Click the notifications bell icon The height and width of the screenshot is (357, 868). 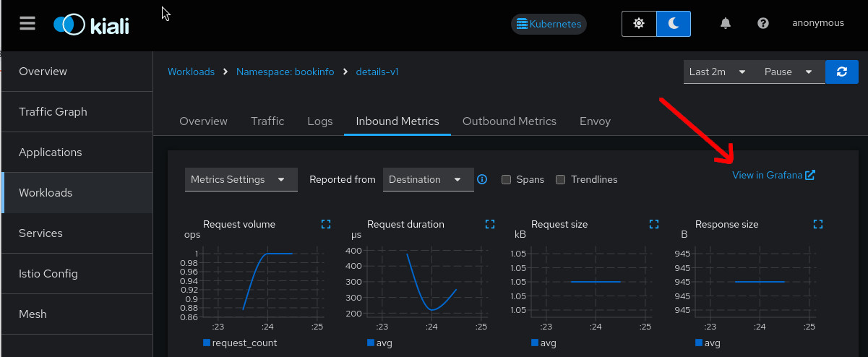(726, 23)
